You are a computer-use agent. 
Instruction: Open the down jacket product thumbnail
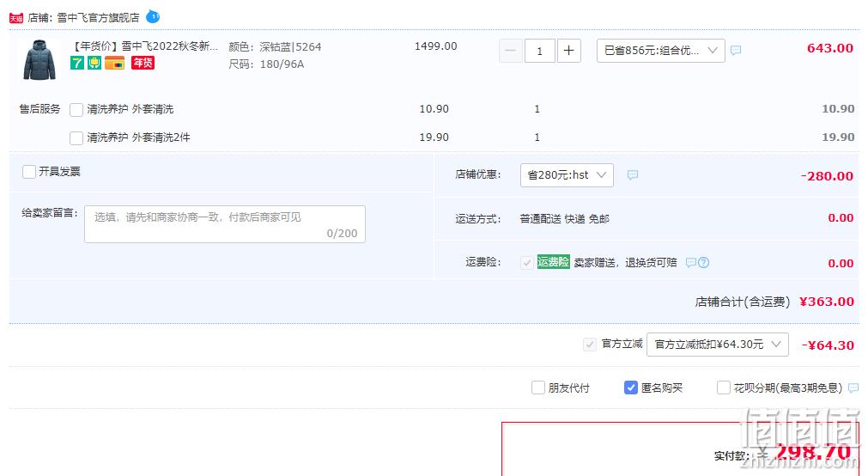point(39,60)
